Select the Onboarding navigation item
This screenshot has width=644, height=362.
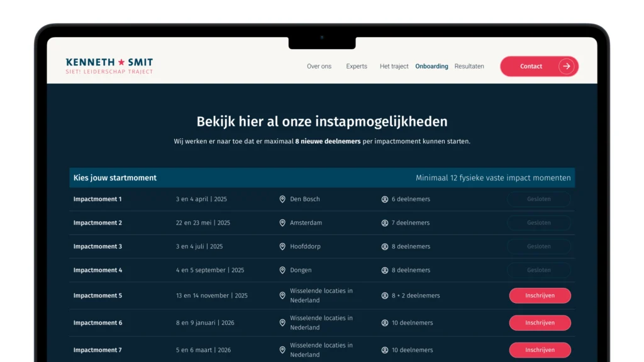(431, 66)
